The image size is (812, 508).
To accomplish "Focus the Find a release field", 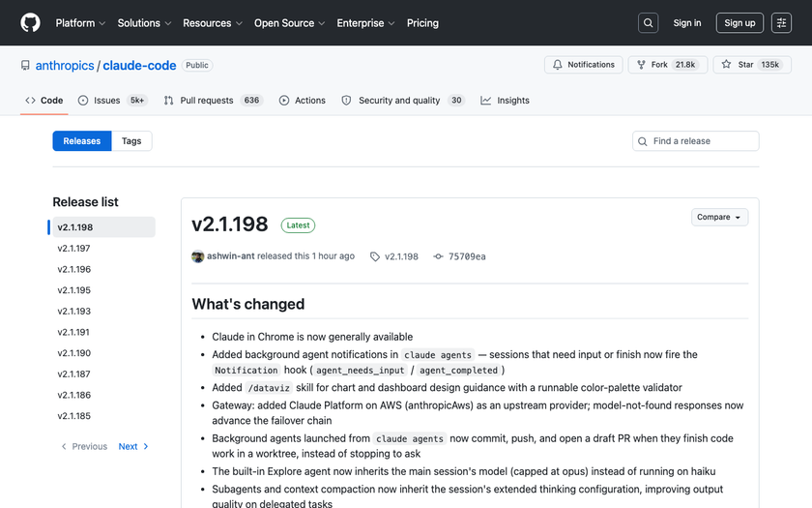I will 695,141.
